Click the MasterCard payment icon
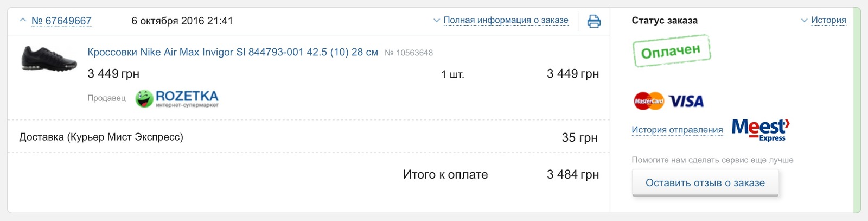Viewport: 868px width, 221px height. point(648,101)
